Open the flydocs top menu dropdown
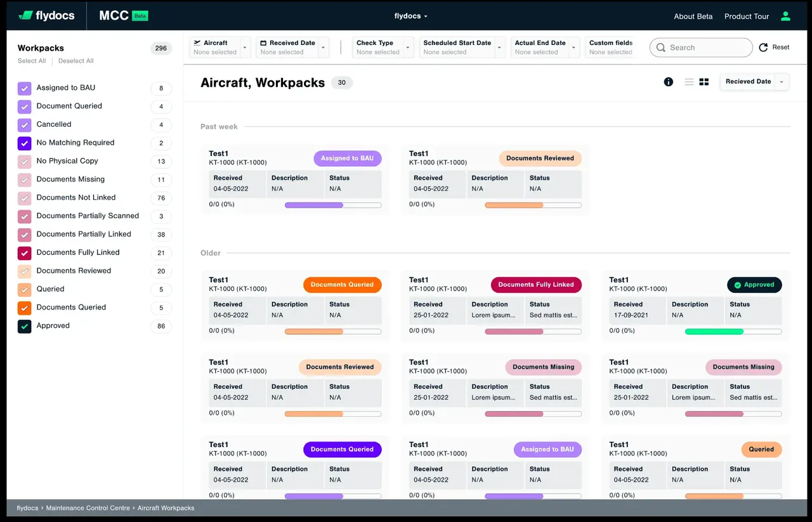This screenshot has width=812, height=522. pyautogui.click(x=411, y=16)
